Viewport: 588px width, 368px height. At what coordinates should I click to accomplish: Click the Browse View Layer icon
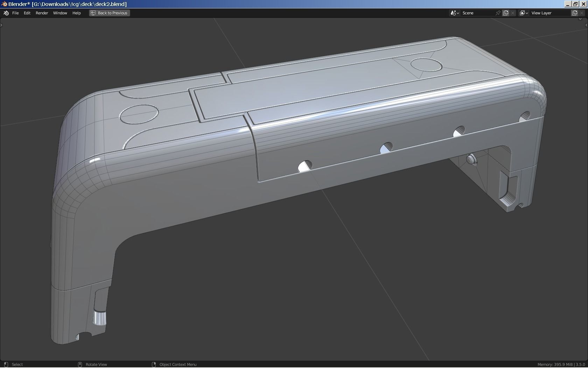(523, 13)
